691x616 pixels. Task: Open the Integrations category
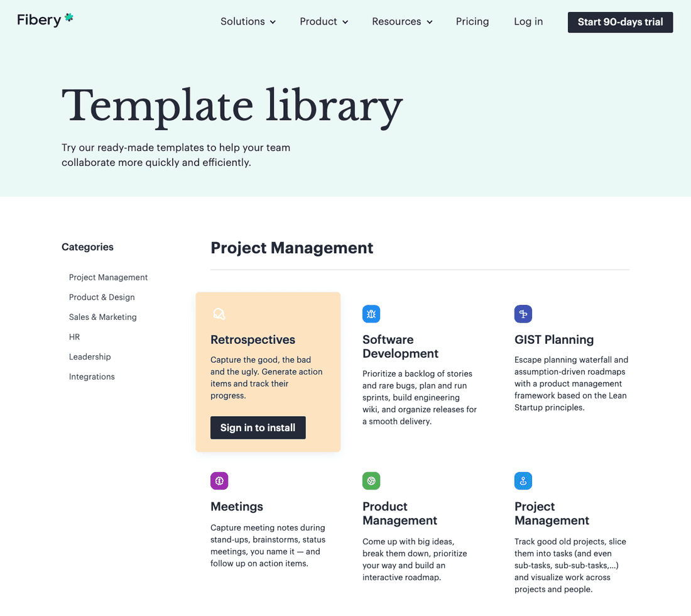pos(92,377)
